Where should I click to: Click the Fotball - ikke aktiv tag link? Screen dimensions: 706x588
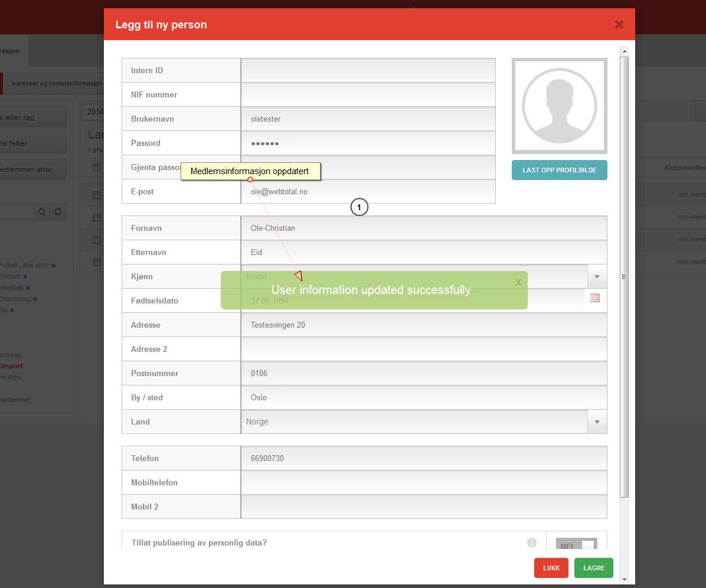[x=24, y=265]
